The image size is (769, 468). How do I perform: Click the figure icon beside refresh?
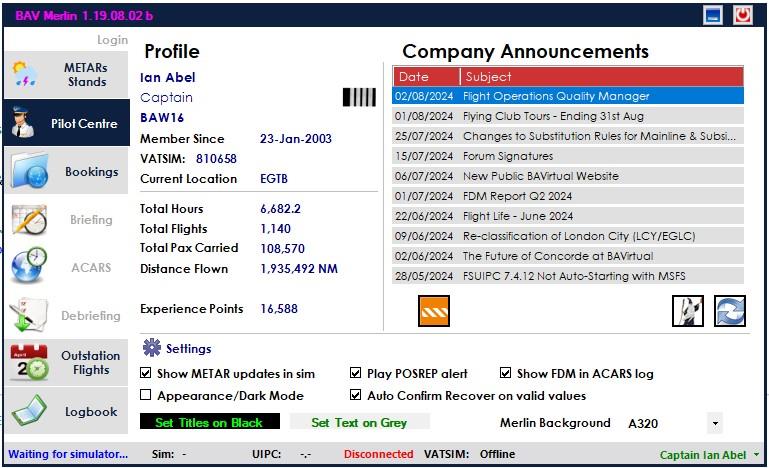[x=688, y=311]
